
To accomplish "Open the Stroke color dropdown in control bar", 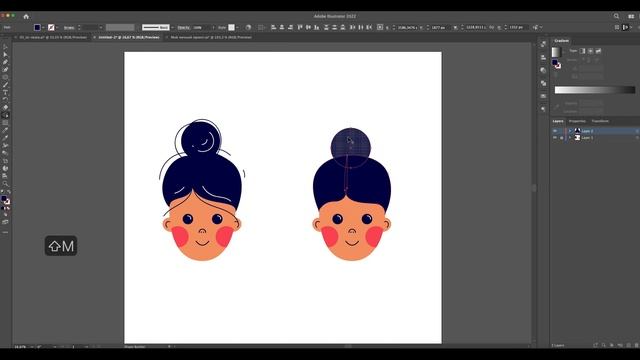I will pyautogui.click(x=57, y=27).
